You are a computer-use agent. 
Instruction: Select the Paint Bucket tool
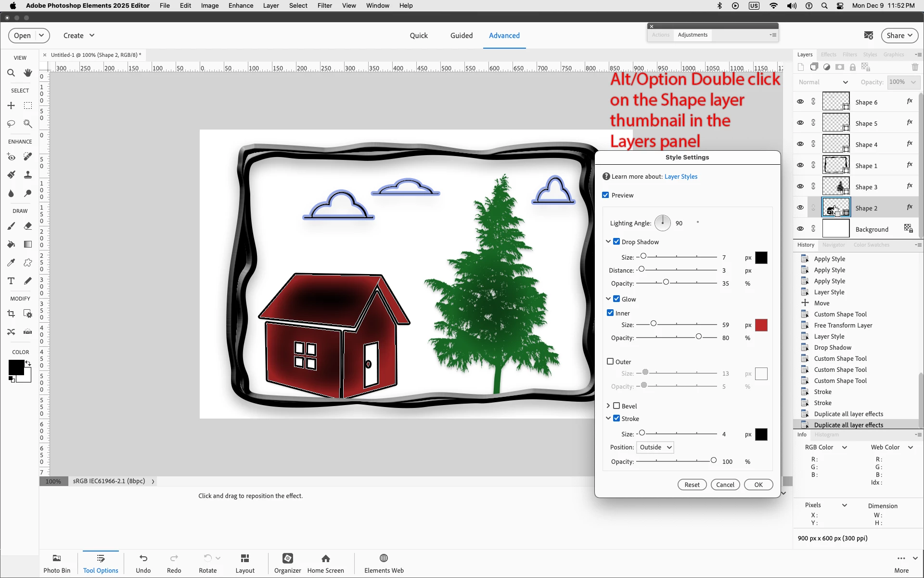11,244
